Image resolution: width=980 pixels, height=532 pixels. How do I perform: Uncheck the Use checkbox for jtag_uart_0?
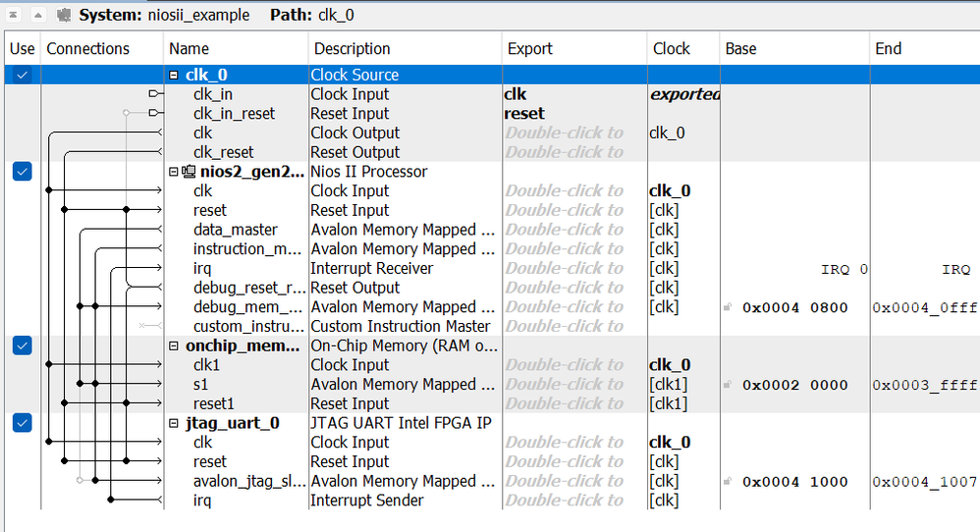point(22,423)
